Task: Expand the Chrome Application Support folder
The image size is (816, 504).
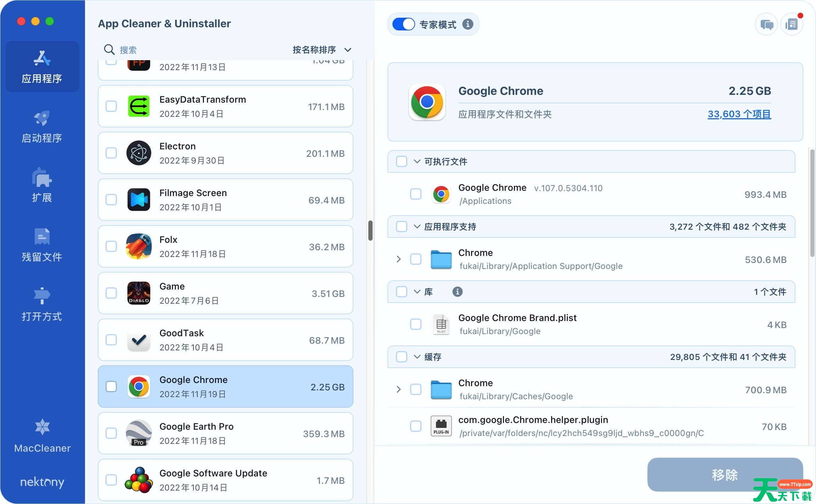Action: coord(398,259)
